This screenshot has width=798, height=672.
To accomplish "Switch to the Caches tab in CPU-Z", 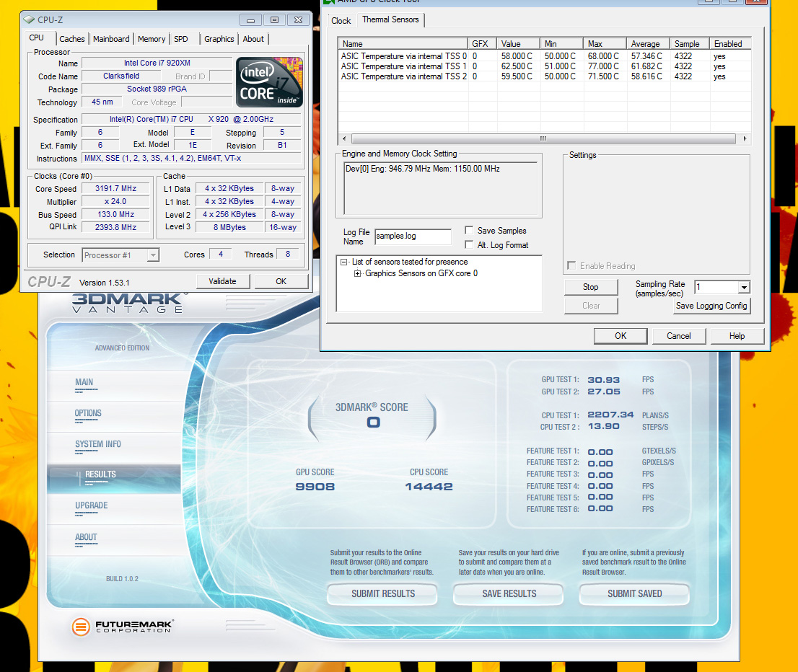I will tap(71, 39).
